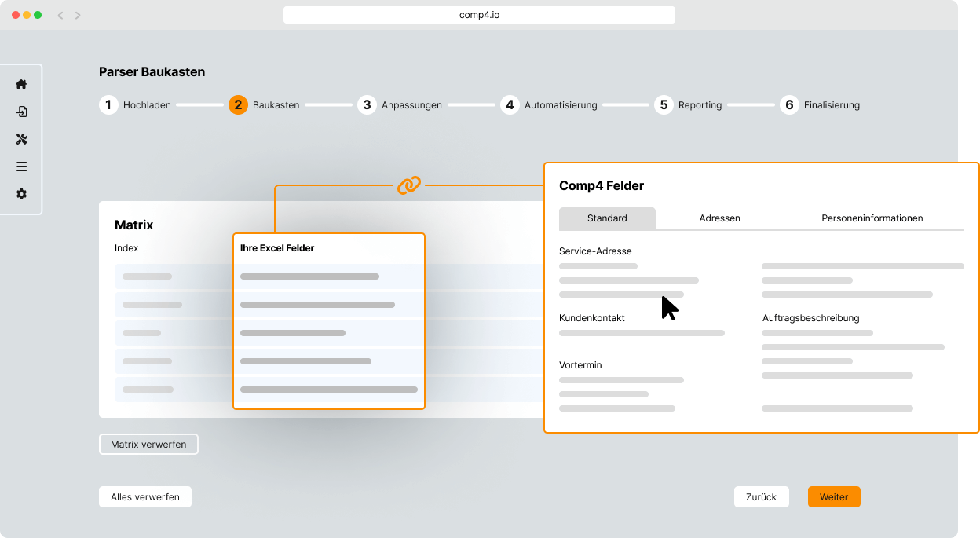Viewport: 980px width, 538px height.
Task: Open the file import icon in sidebar
Action: pyautogui.click(x=21, y=112)
